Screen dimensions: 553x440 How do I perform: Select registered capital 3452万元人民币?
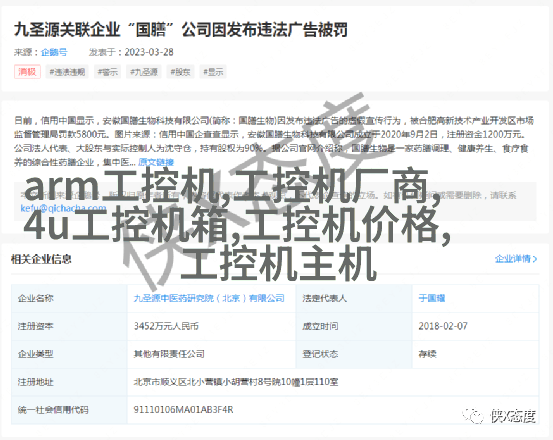click(x=166, y=326)
